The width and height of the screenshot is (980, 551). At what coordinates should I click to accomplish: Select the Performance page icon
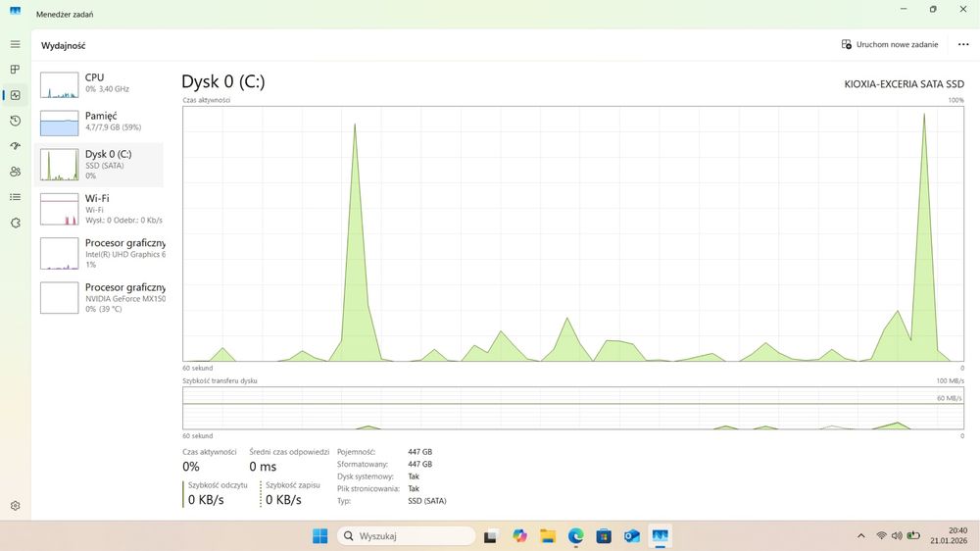(15, 95)
